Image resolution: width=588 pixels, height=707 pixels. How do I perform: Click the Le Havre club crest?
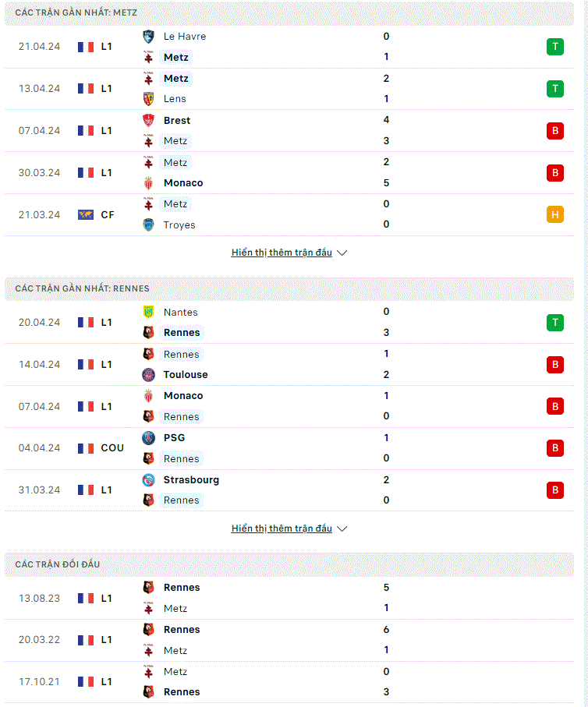(148, 37)
